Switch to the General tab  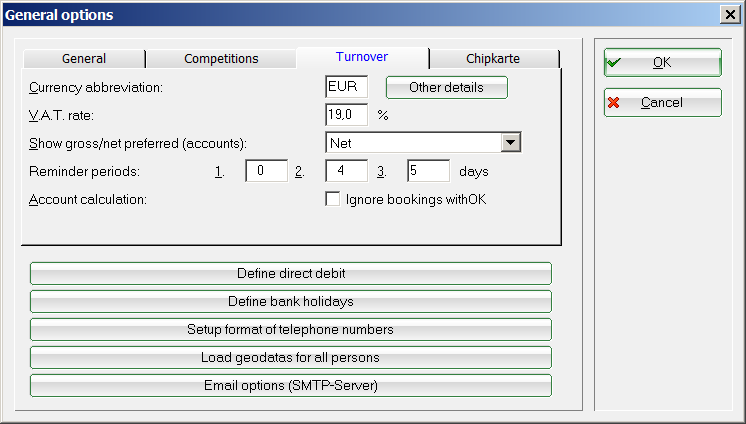pyautogui.click(x=84, y=59)
